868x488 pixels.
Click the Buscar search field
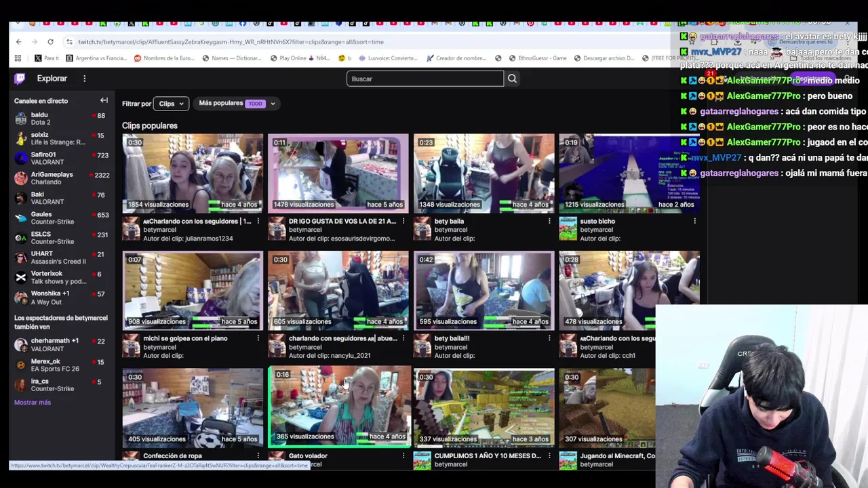425,79
